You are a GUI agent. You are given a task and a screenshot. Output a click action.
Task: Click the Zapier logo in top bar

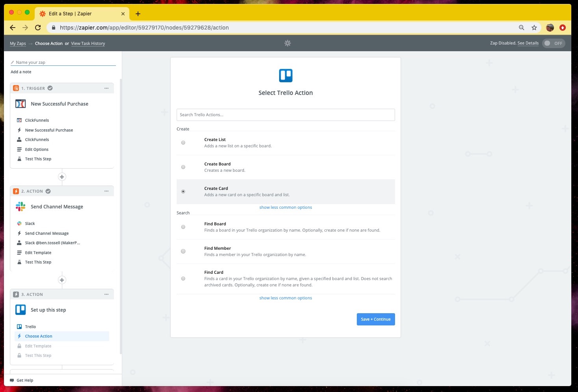click(x=287, y=43)
